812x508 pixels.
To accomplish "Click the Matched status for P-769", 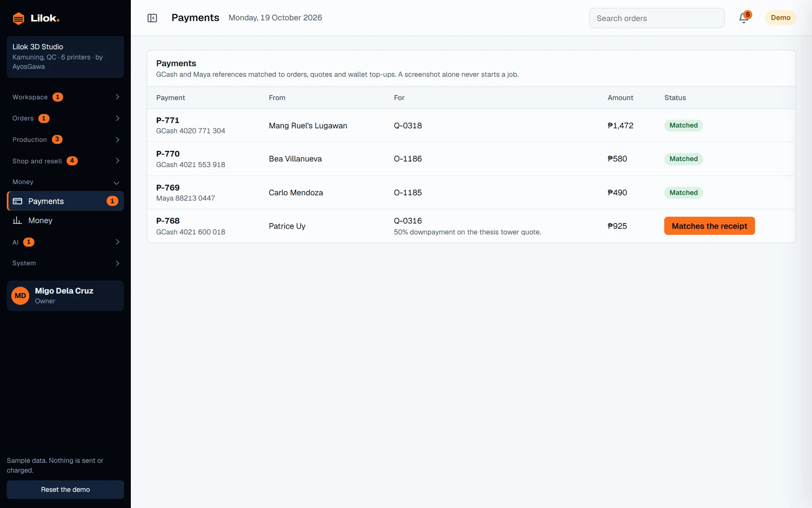I will click(684, 192).
